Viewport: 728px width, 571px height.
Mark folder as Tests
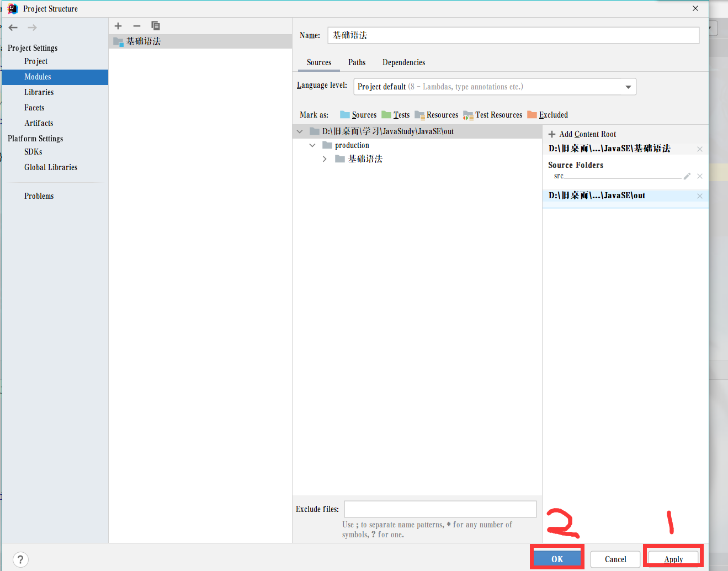396,115
